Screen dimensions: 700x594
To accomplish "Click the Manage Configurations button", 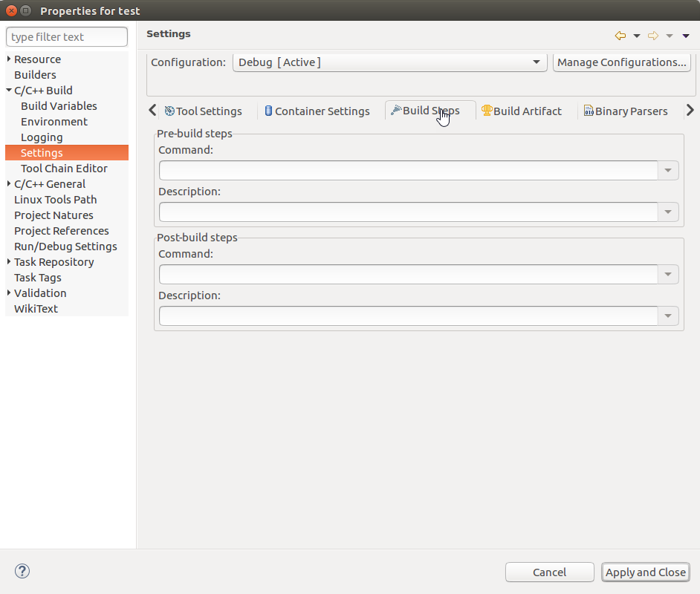I will pyautogui.click(x=621, y=62).
